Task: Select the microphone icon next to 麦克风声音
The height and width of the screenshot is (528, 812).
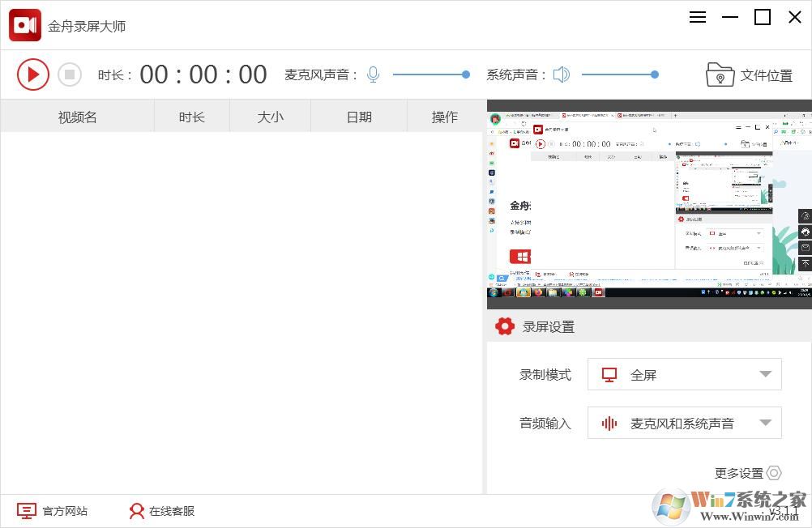Action: point(372,74)
